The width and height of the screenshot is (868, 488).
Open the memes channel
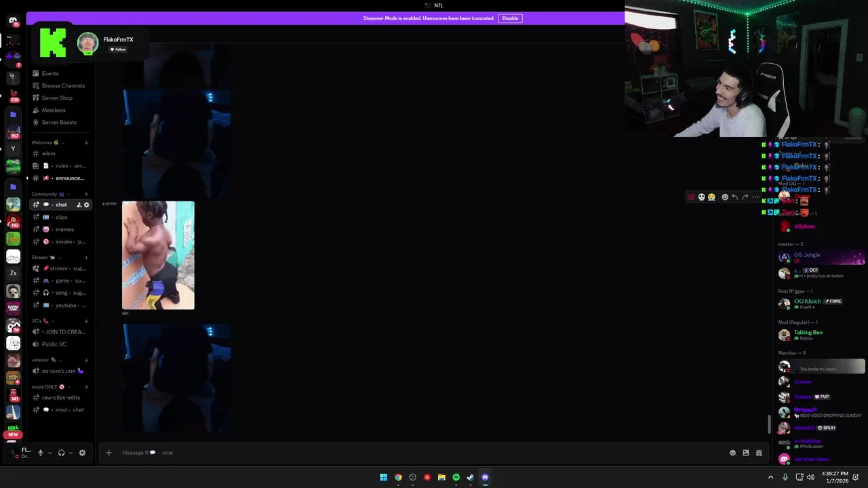coord(61,229)
